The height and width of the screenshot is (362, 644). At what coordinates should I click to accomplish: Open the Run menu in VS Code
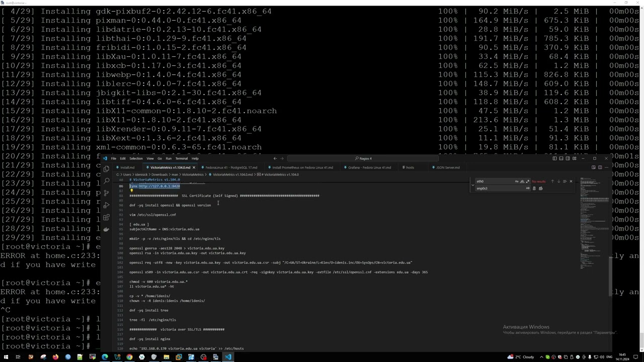(x=169, y=158)
